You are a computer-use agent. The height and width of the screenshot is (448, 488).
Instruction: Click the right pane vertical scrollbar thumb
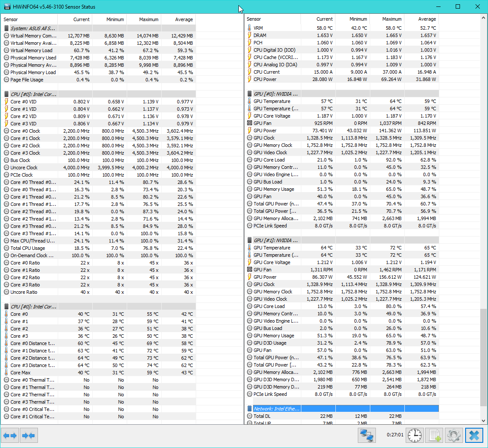(483, 357)
